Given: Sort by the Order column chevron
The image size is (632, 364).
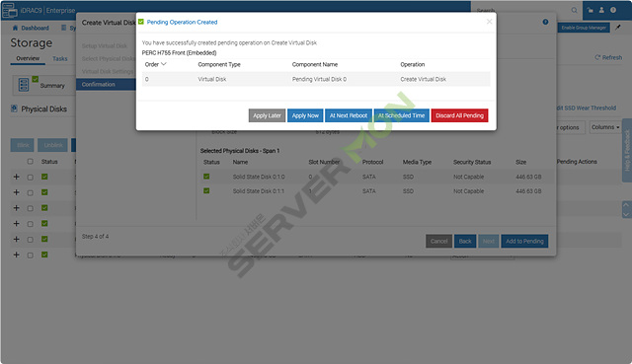Looking at the screenshot, I should (x=164, y=64).
